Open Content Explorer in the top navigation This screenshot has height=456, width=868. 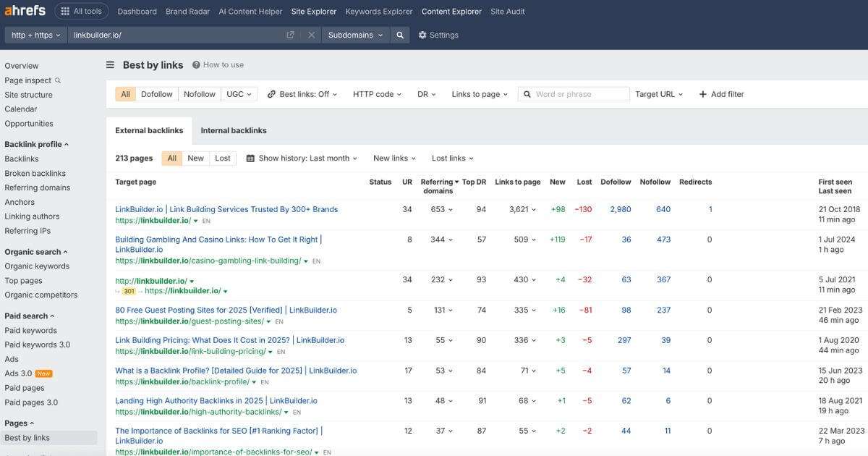(x=451, y=12)
